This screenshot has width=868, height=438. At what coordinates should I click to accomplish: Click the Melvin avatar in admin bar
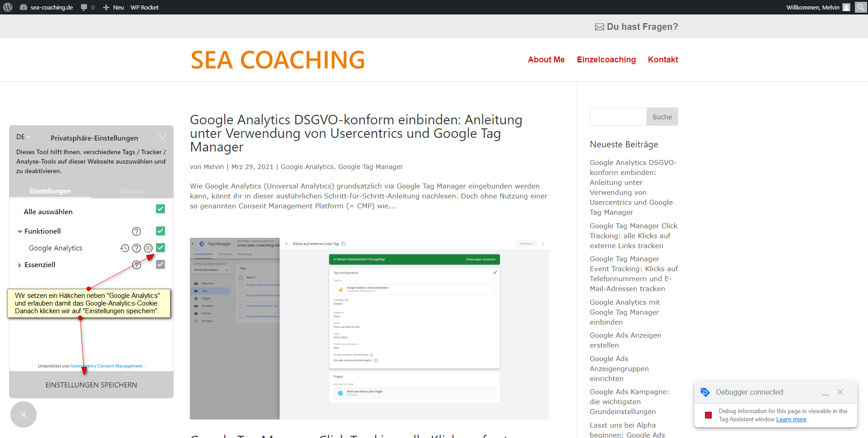tap(846, 7)
